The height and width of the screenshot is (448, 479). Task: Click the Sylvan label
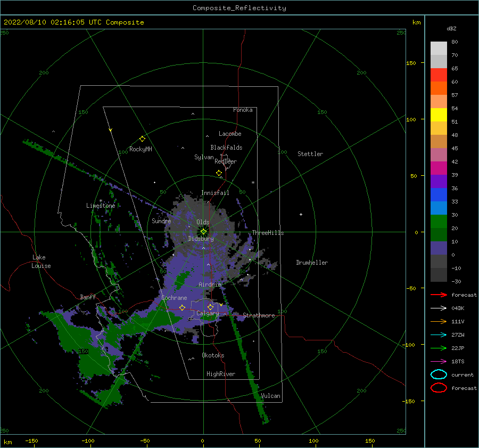(204, 157)
